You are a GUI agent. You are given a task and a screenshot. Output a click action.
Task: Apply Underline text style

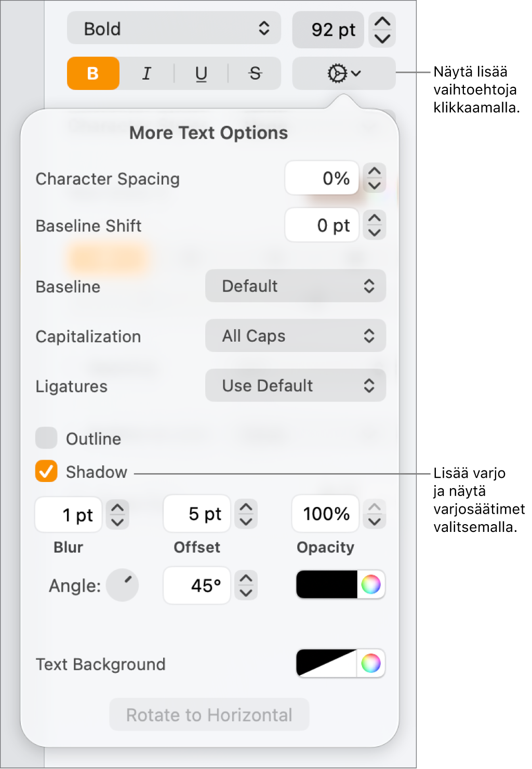coord(201,73)
